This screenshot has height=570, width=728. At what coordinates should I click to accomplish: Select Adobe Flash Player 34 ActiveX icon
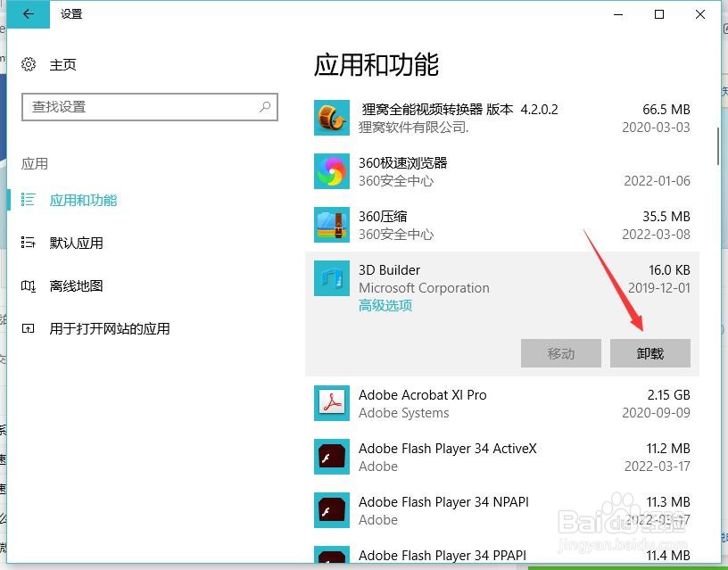pos(332,457)
